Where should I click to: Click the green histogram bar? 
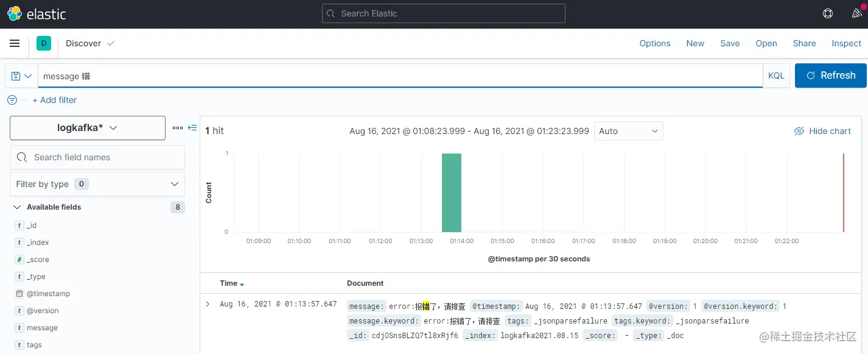coord(452,193)
